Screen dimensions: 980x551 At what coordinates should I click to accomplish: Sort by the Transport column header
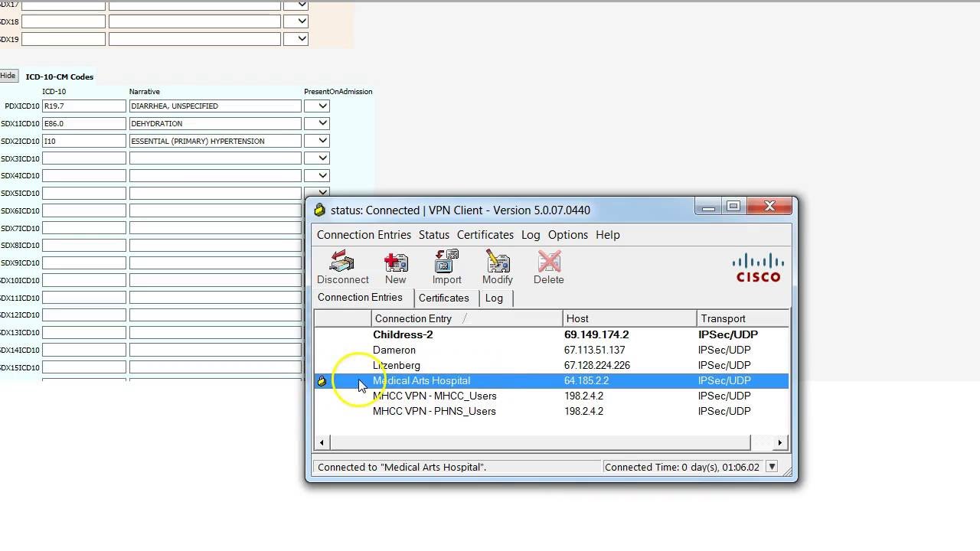pyautogui.click(x=743, y=318)
